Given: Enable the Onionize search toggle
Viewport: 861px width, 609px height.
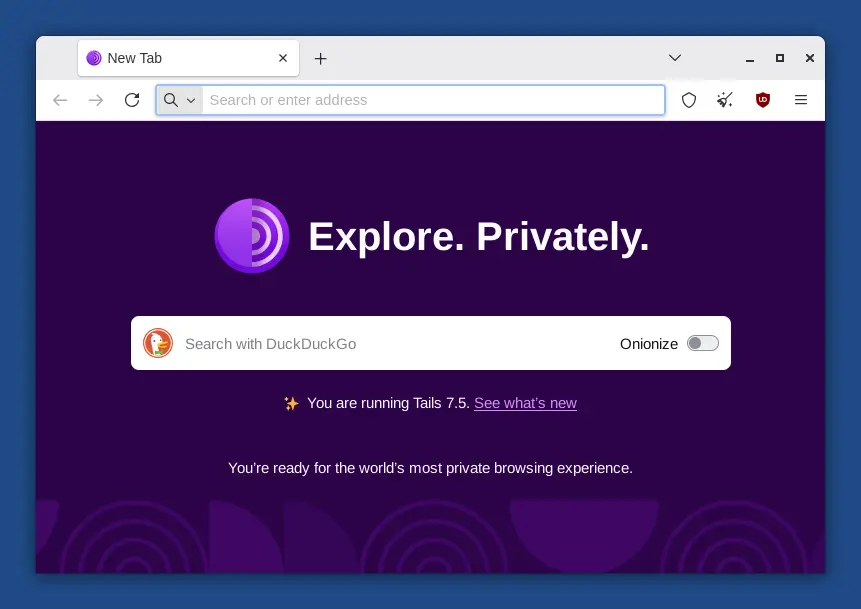Looking at the screenshot, I should [702, 343].
